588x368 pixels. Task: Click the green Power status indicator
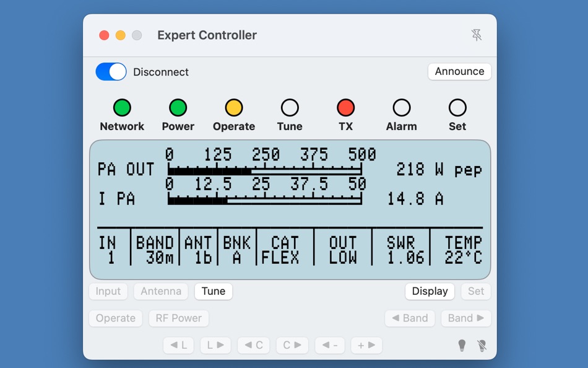click(x=178, y=107)
